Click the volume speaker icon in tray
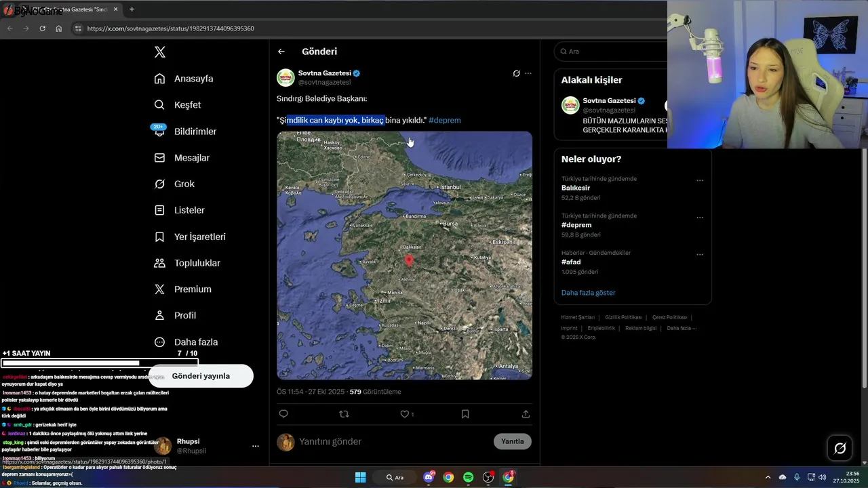Viewport: 868px width, 488px height. pos(823,477)
